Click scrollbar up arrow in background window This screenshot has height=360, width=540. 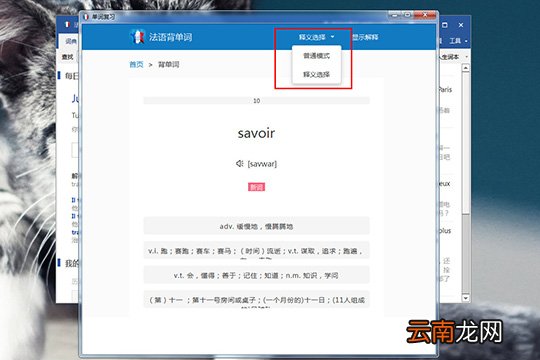click(x=466, y=68)
